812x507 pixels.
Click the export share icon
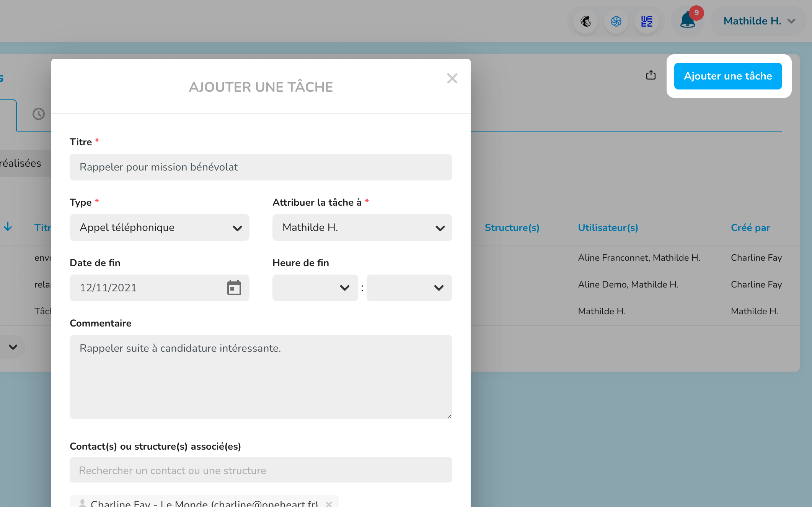click(x=651, y=75)
